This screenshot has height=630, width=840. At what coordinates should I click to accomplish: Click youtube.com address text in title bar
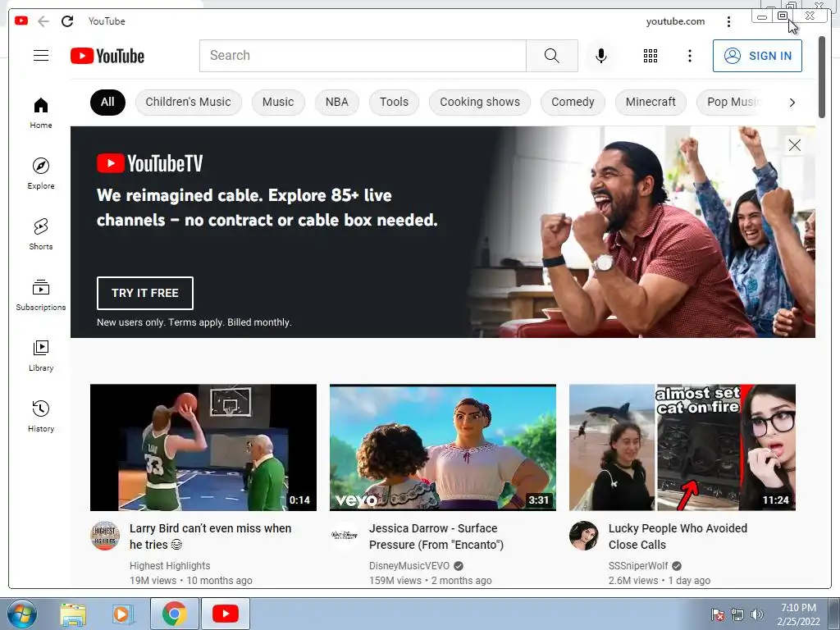[675, 21]
